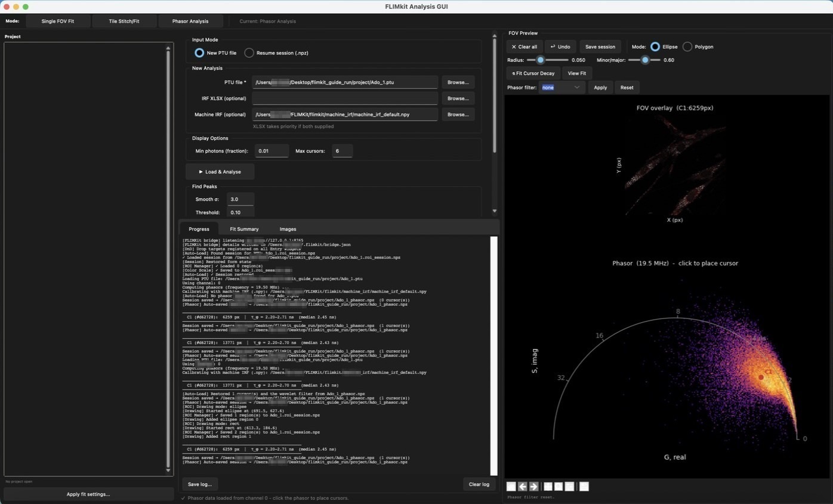
Task: Click Load & Analyse
Action: [220, 172]
